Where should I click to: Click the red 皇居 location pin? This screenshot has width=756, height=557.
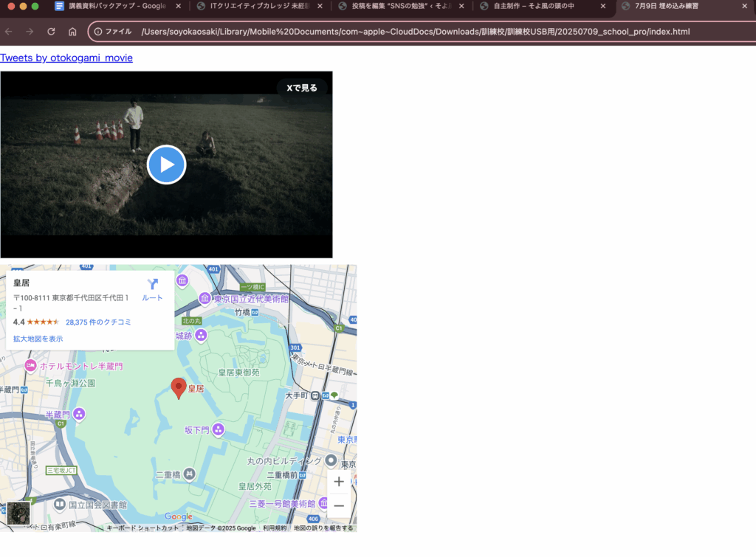click(178, 387)
